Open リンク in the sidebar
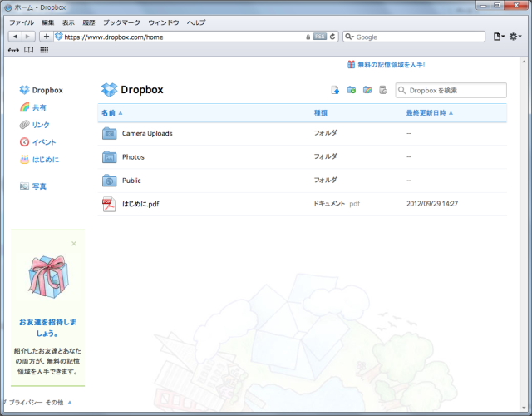This screenshot has width=532, height=416. (34, 125)
